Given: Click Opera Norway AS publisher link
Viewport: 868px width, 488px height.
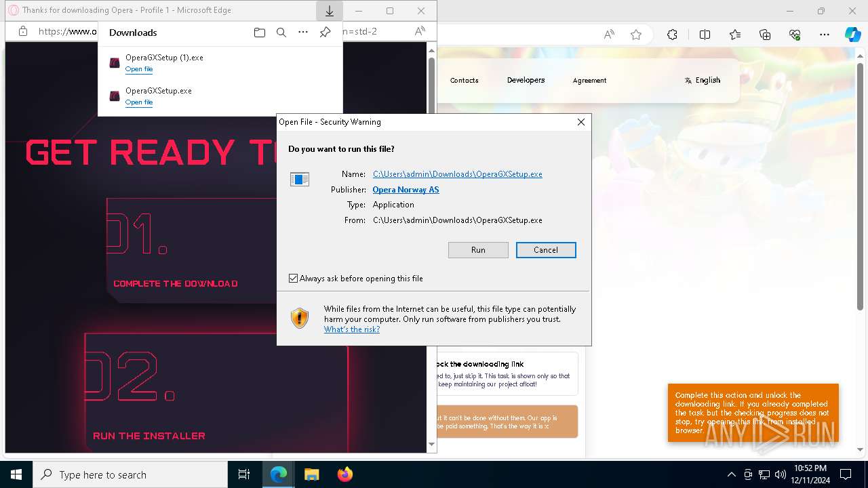Looking at the screenshot, I should pyautogui.click(x=406, y=190).
